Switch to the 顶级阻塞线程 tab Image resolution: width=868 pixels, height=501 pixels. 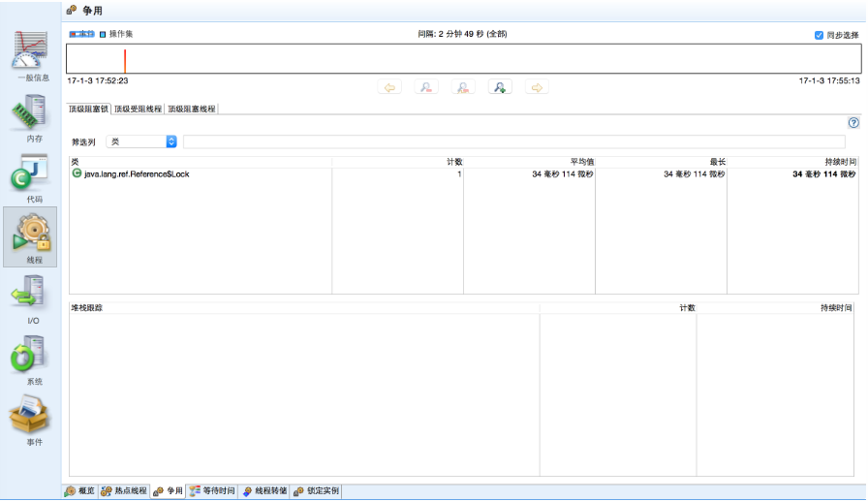pos(192,110)
